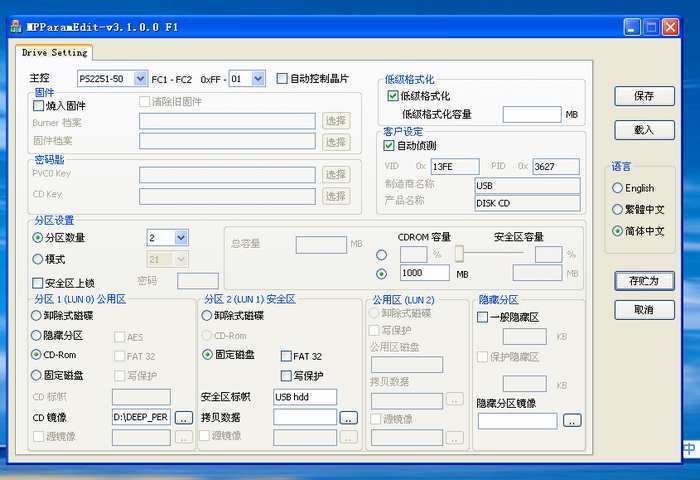Click the 安全区标帜 field showing USB hdd
This screenshot has height=480, width=700.
pyautogui.click(x=305, y=397)
